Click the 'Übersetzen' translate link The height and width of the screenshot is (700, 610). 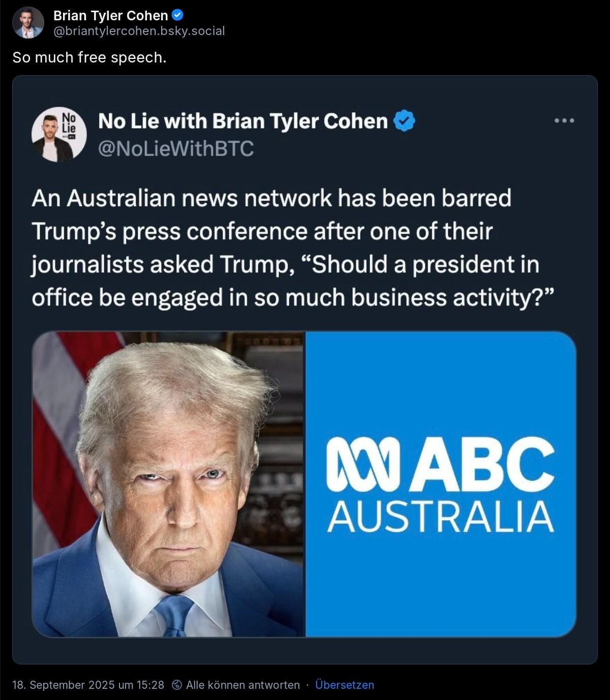345,685
